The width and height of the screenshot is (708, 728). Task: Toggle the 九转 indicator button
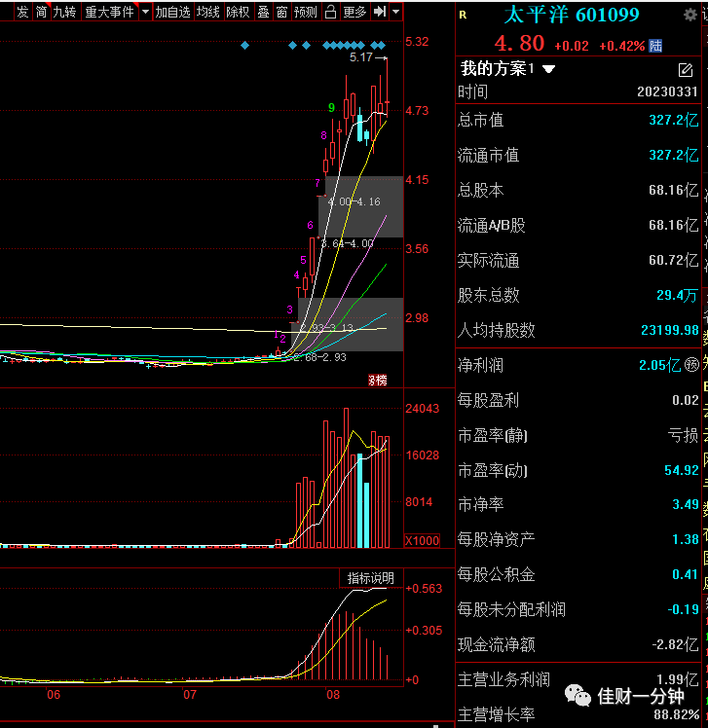point(64,12)
